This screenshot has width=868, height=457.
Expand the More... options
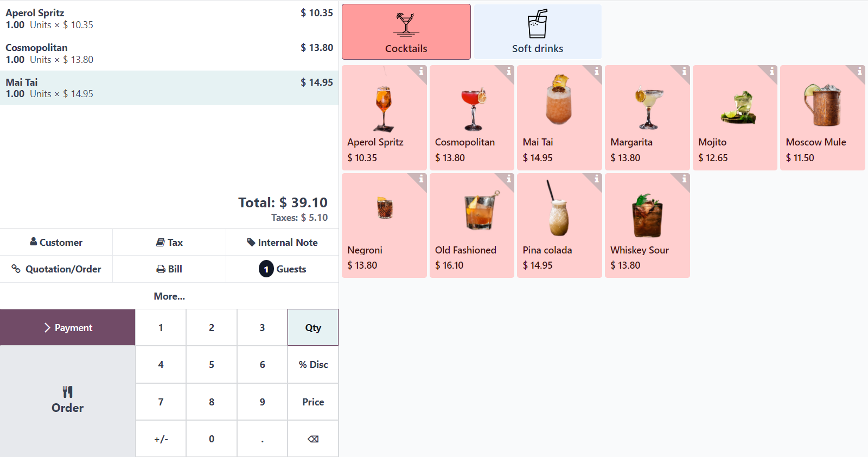(x=169, y=296)
